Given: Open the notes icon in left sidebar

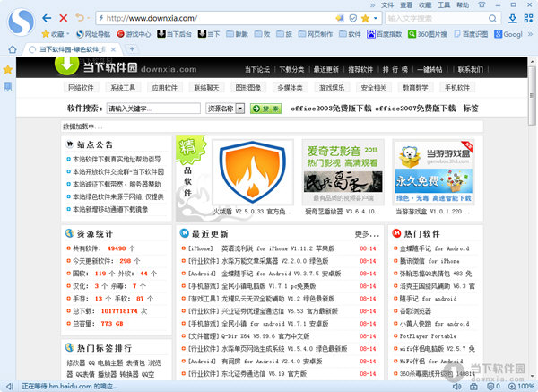Looking at the screenshot, I should point(7,86).
